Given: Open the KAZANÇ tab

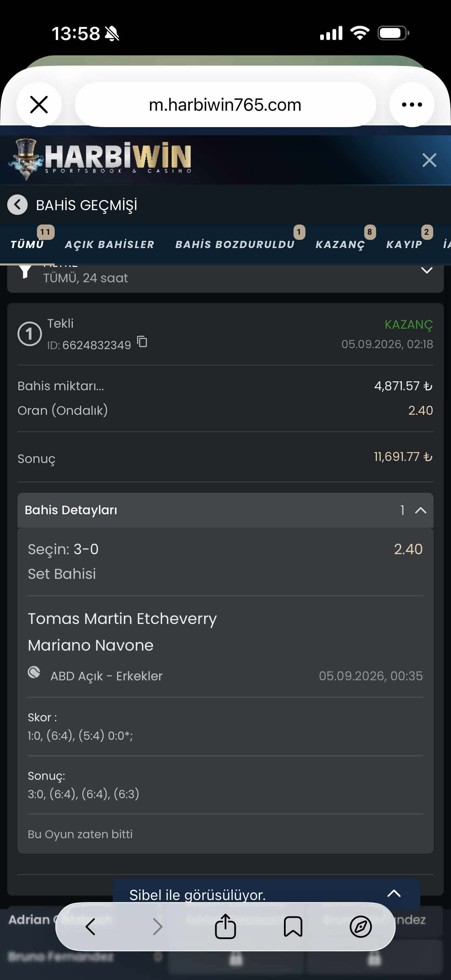Looking at the screenshot, I should [x=340, y=244].
